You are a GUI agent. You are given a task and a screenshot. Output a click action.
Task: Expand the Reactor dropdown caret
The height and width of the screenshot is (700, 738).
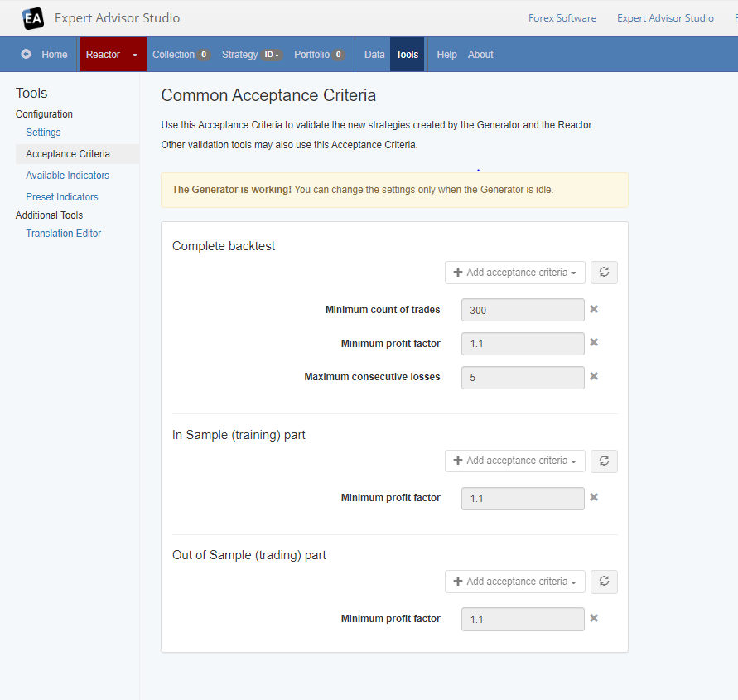tap(135, 55)
